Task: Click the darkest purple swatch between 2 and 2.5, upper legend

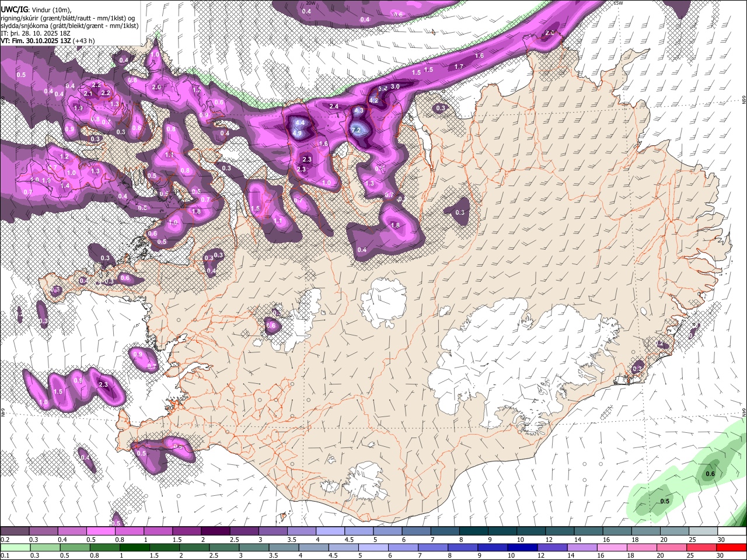Action: (x=215, y=531)
